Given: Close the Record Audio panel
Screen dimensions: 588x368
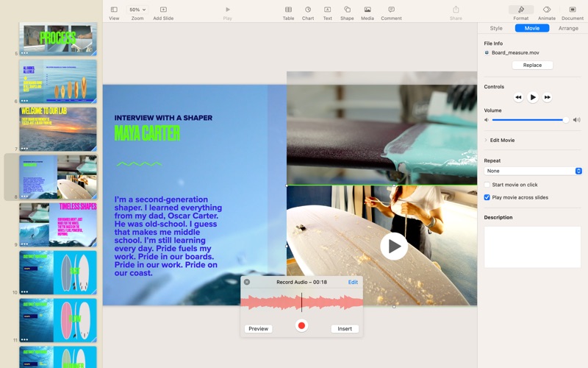Looking at the screenshot, I should tap(247, 282).
